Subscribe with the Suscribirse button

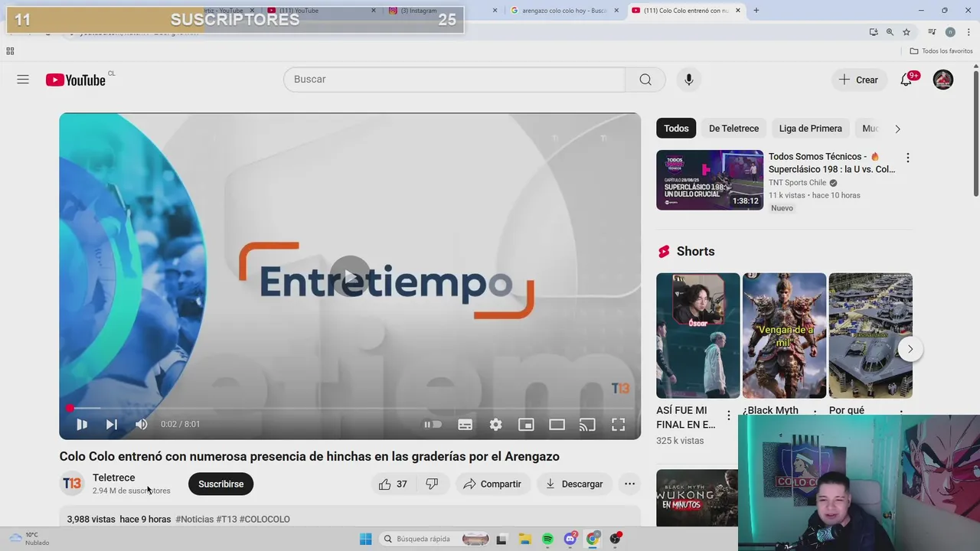click(x=220, y=484)
